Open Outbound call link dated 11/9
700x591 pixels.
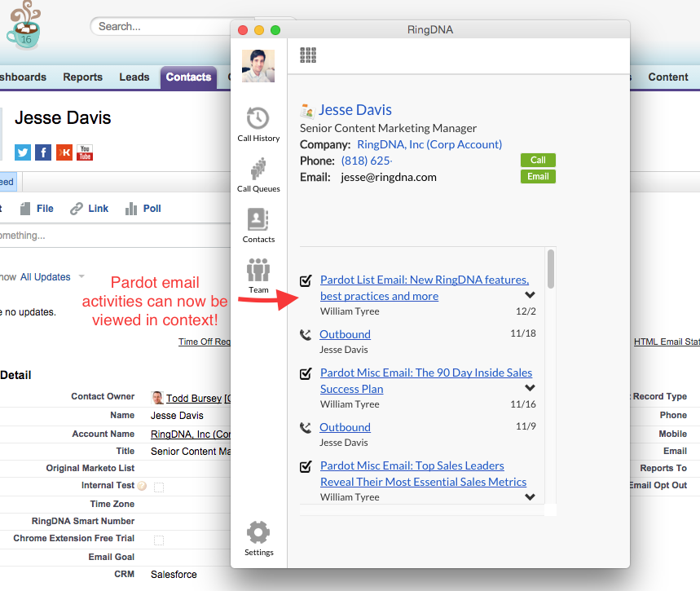[x=345, y=427]
